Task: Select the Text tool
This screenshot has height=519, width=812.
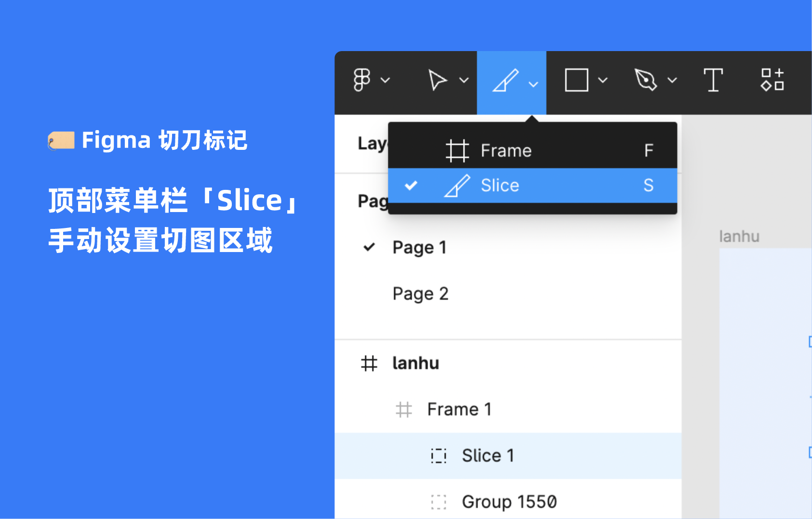Action: [x=713, y=80]
